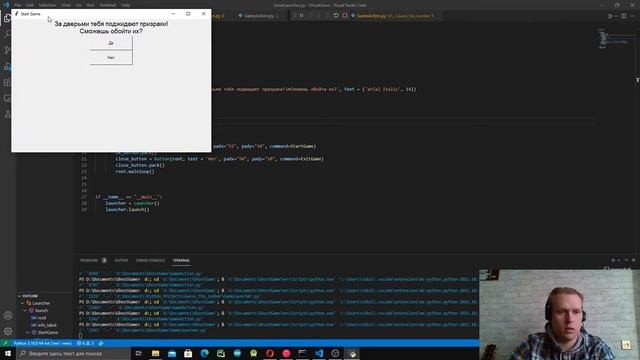Switch to the Output panel tab
The image size is (640, 360).
point(121,260)
